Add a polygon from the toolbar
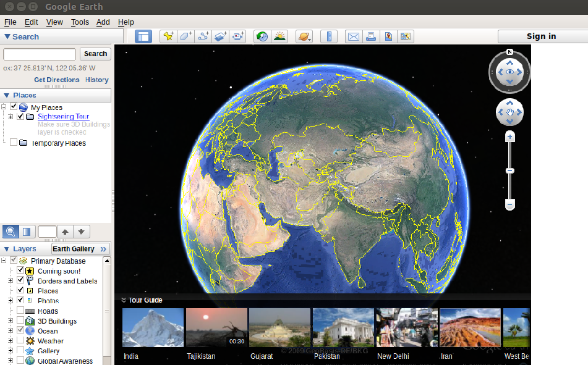 [185, 36]
